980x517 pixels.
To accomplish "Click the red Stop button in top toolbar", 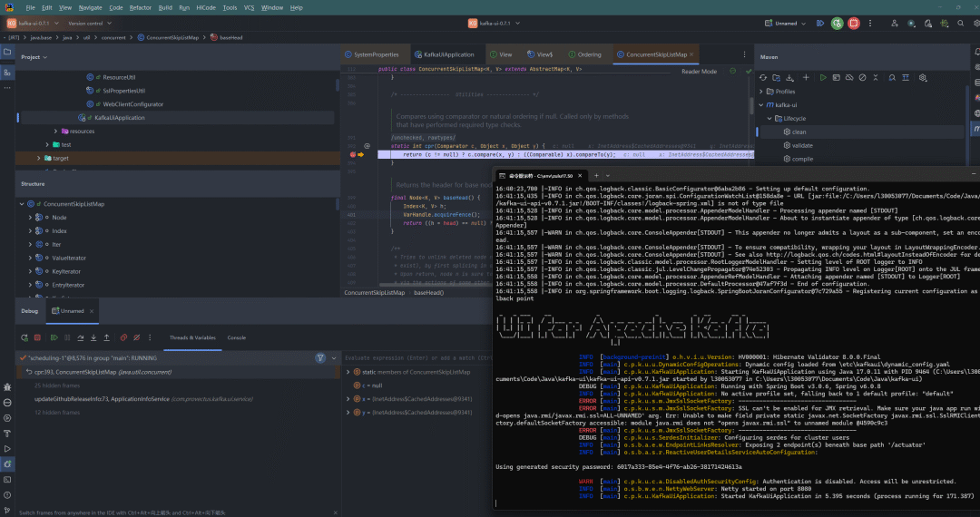I will pos(854,23).
